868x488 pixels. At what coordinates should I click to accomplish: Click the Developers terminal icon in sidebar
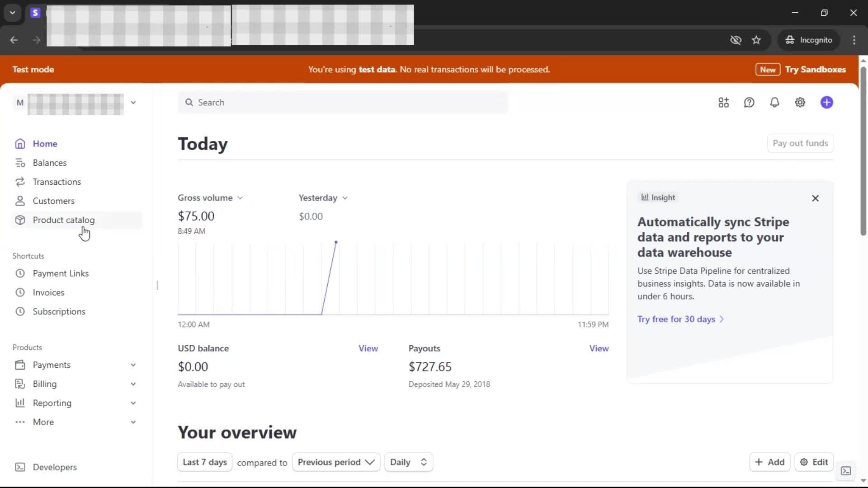coord(20,467)
